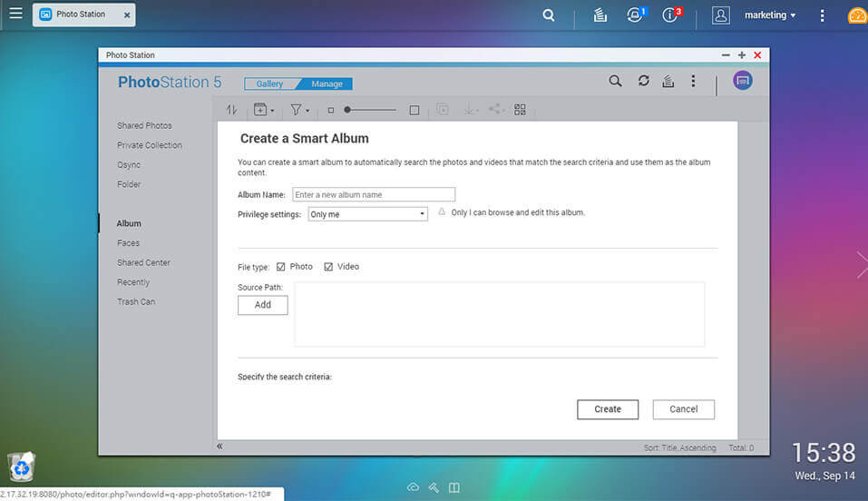Click the refresh icon in Photo Station
This screenshot has height=501, width=868.
[643, 81]
